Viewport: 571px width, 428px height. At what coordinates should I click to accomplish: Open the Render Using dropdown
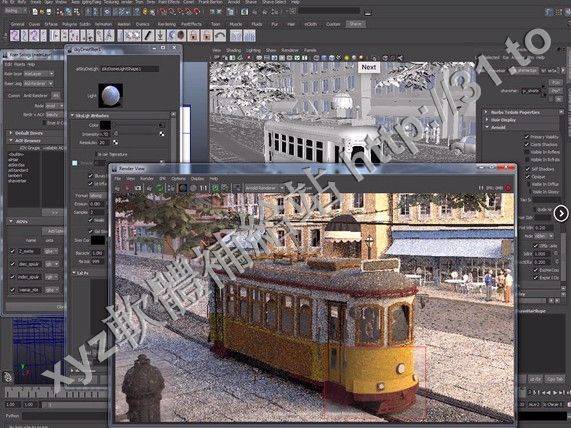39,84
